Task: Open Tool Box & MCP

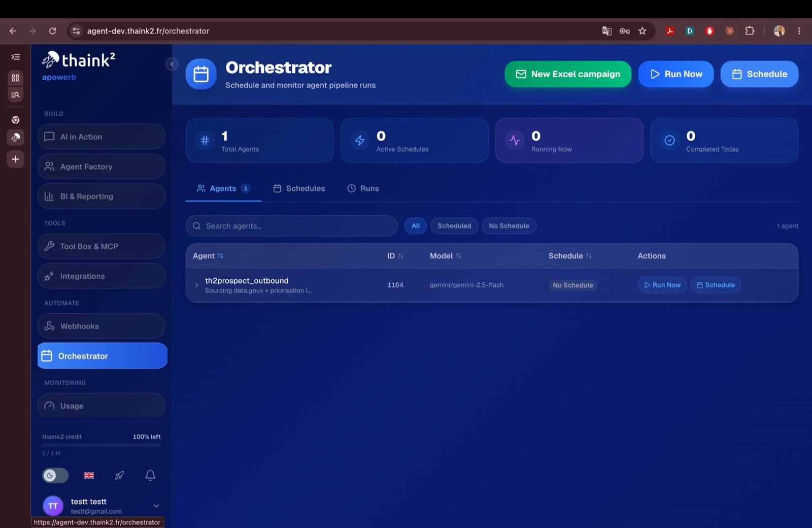Action: pos(101,246)
